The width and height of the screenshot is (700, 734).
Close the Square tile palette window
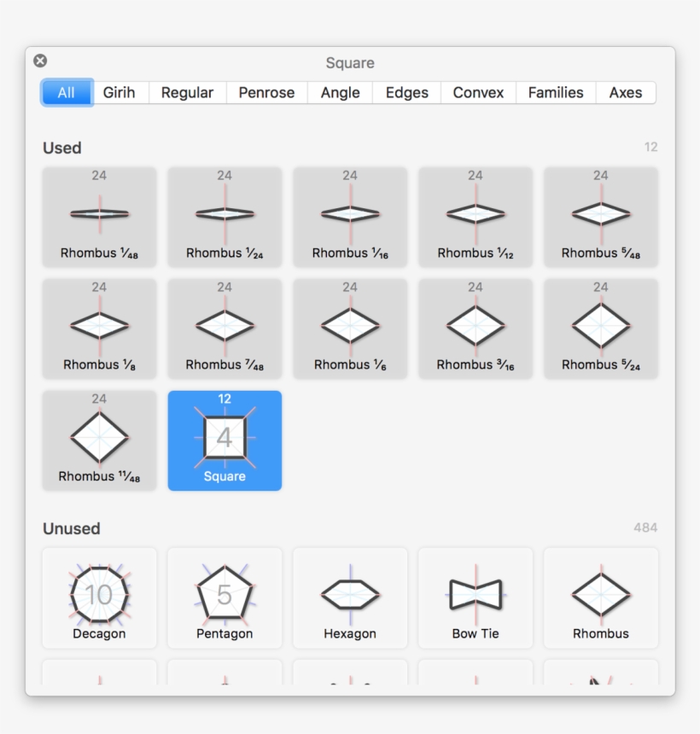(40, 61)
